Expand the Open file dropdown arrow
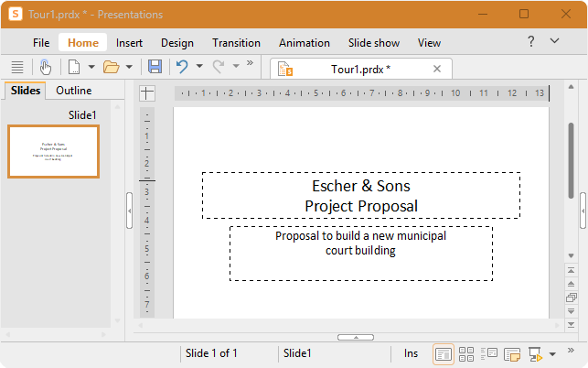Image resolution: width=588 pixels, height=368 pixels. point(129,67)
